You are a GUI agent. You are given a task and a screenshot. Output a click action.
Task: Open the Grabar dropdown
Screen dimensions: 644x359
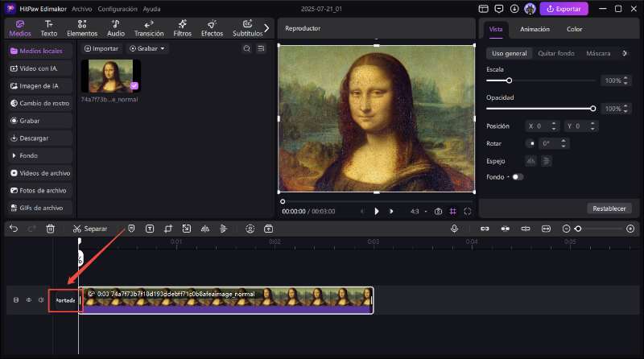(148, 48)
